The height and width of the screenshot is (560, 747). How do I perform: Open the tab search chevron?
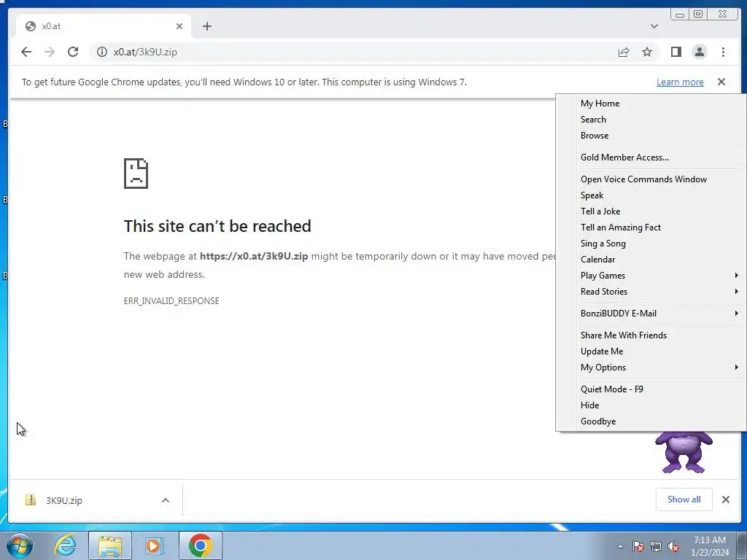click(x=654, y=26)
